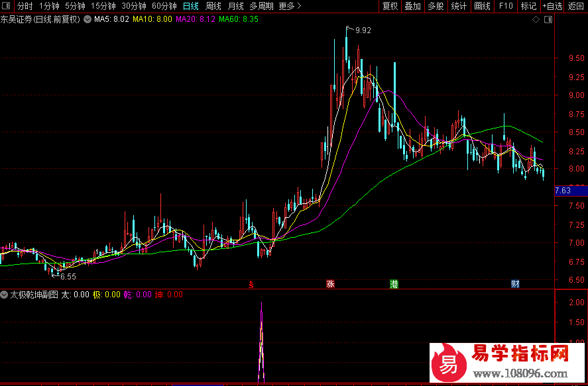588x386 pixels.
Task: Click the 乾: 0.00 value label
Action: pyautogui.click(x=138, y=295)
